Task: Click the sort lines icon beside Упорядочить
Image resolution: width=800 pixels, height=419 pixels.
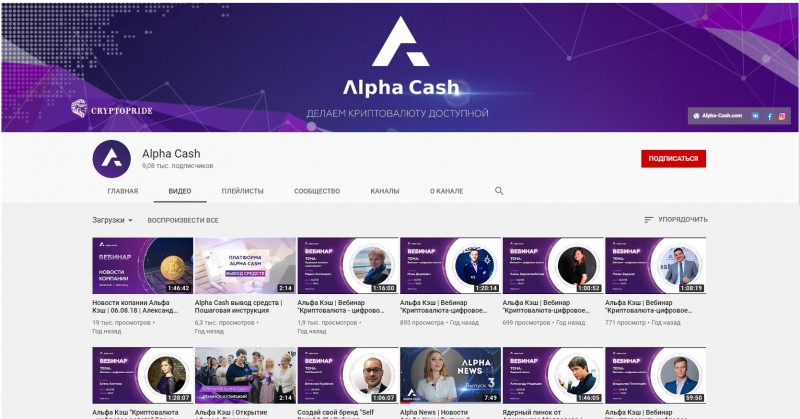Action: click(x=648, y=220)
